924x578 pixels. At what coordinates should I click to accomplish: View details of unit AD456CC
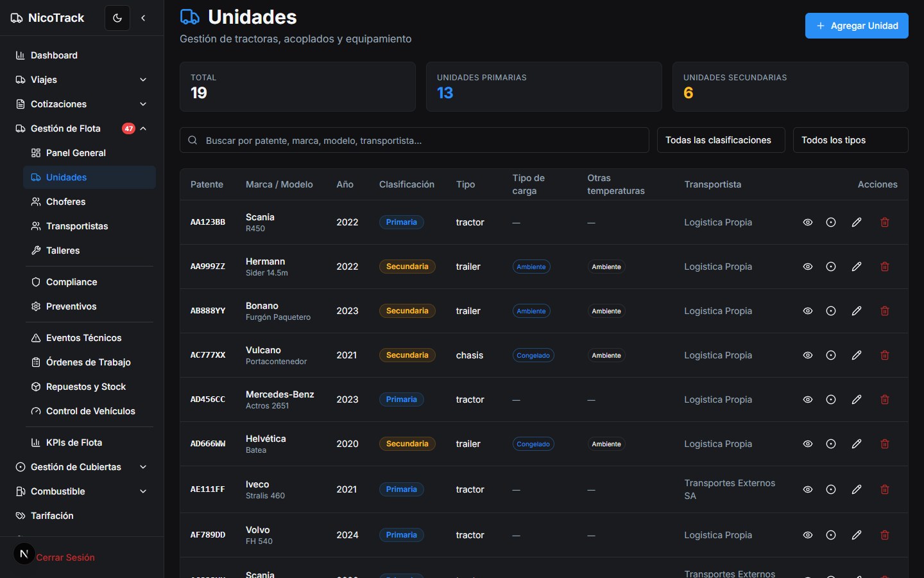pos(808,399)
